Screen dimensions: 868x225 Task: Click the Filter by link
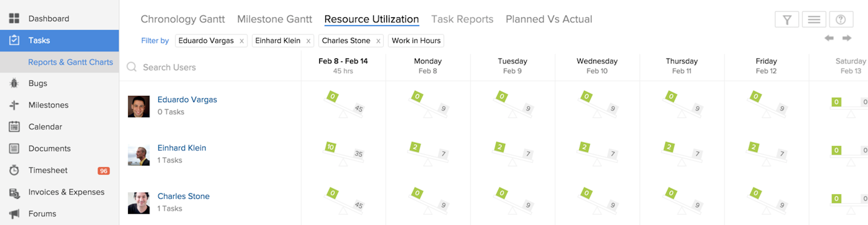tap(155, 41)
